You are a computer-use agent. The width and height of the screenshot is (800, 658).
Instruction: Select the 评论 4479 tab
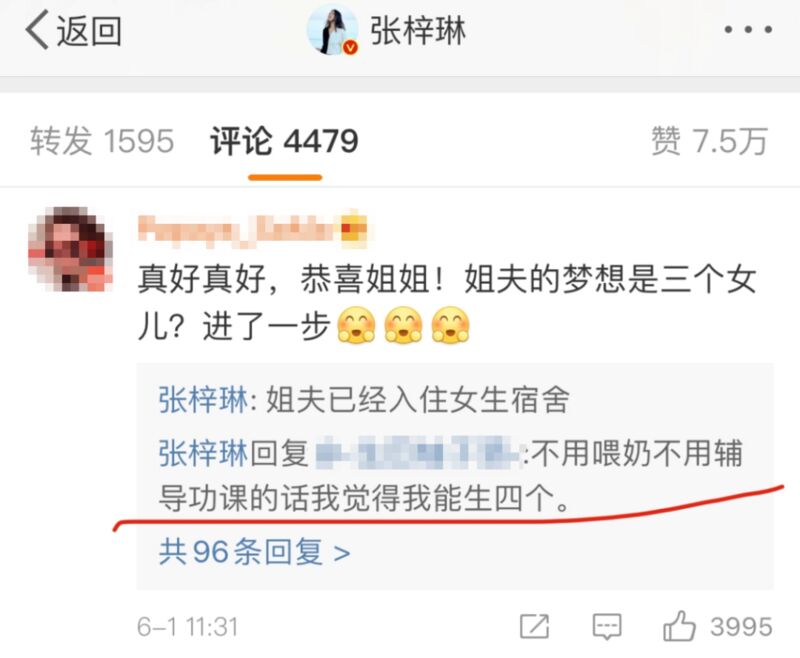284,141
